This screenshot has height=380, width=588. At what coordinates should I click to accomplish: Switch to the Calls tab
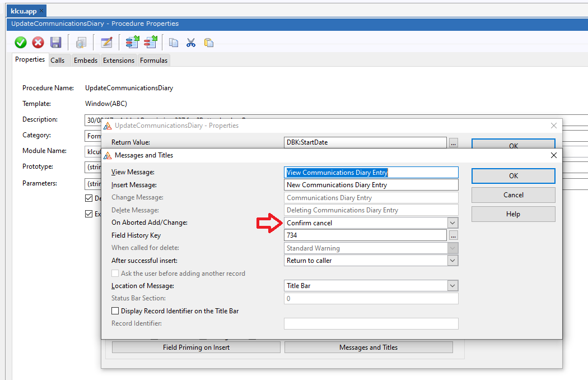[x=58, y=60]
